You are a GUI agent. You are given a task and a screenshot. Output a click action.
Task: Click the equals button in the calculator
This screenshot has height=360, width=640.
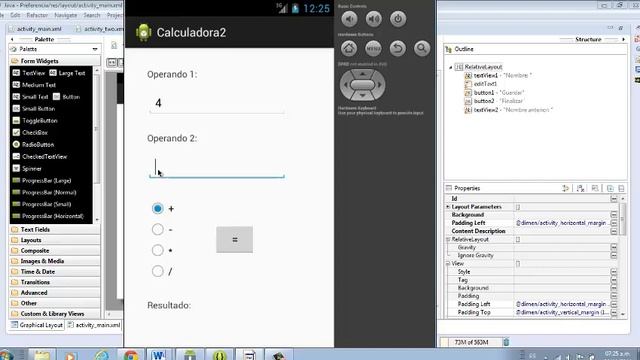(x=234, y=240)
